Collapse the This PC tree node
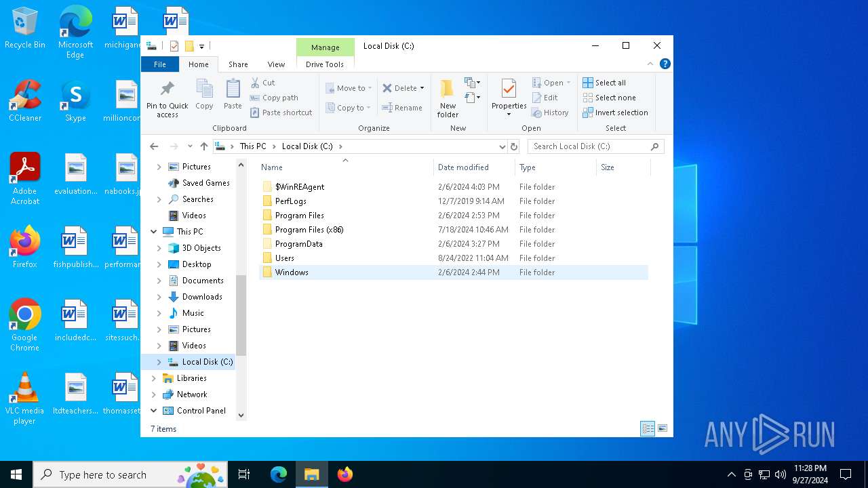This screenshot has height=488, width=868. click(154, 232)
